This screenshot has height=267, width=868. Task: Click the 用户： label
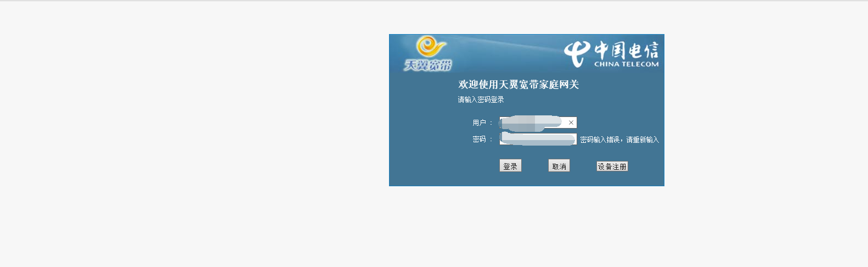483,123
